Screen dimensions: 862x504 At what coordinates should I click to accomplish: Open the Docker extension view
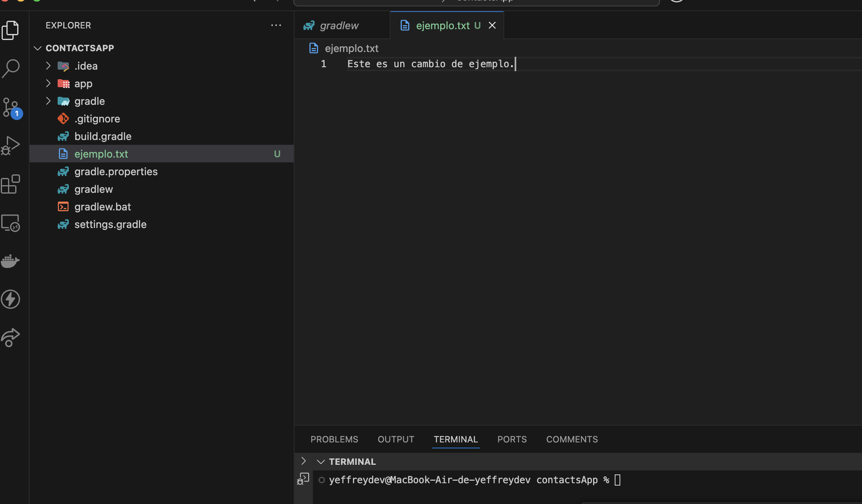[x=11, y=261]
